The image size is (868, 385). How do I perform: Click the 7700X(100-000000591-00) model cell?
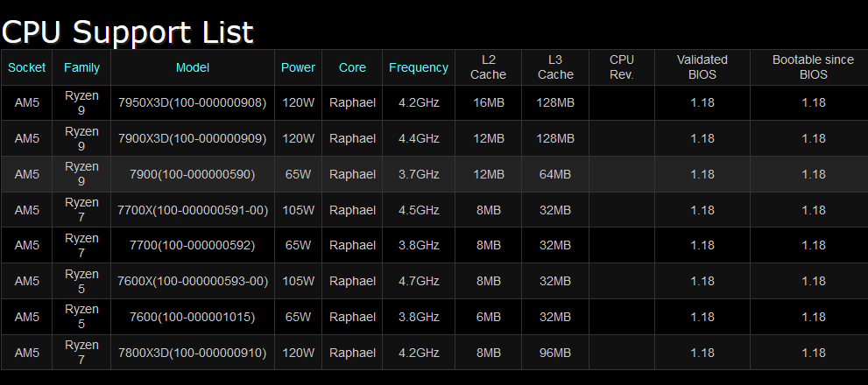(x=193, y=210)
